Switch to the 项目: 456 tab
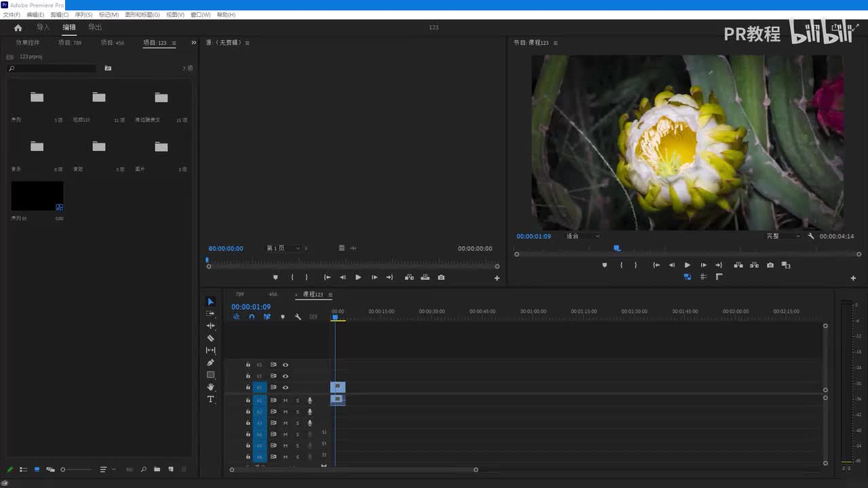This screenshot has width=868, height=488. click(x=112, y=43)
